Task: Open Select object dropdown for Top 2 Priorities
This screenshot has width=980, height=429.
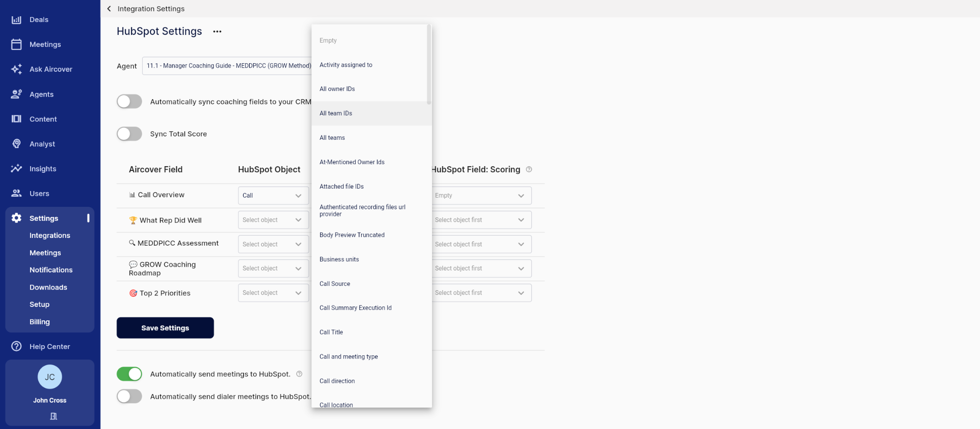Action: tap(273, 293)
